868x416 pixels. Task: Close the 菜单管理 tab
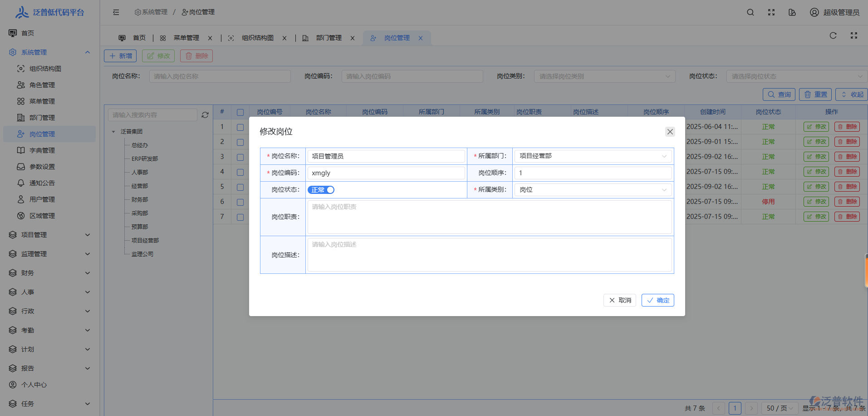click(x=210, y=38)
